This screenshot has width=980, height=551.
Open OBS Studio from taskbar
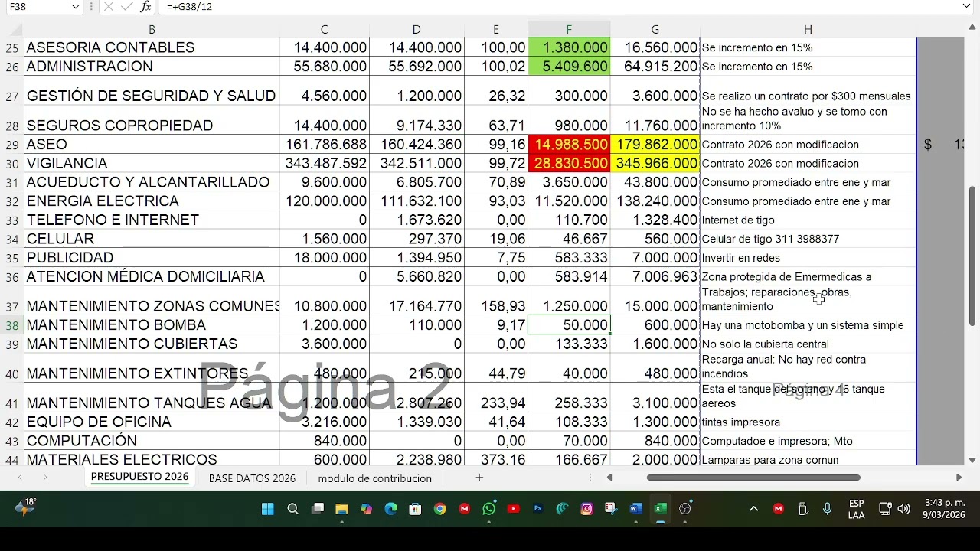click(685, 509)
